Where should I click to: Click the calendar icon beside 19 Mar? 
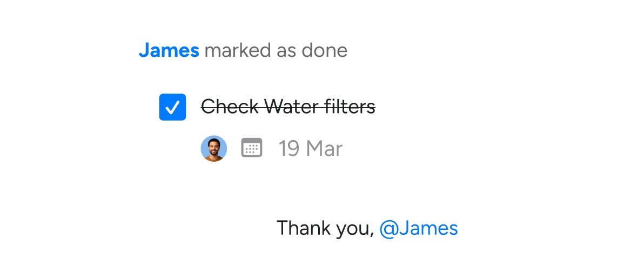[x=252, y=148]
